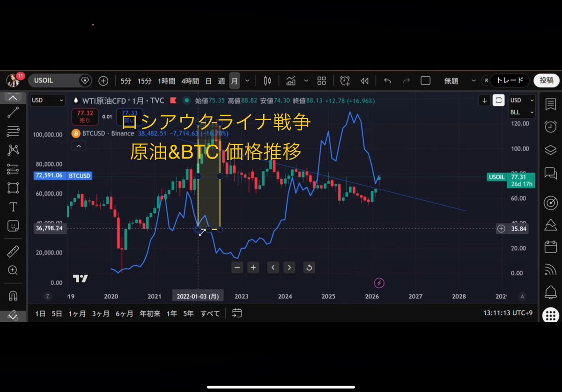Viewport: 562px width, 392px height.
Task: Switch to the 1時間 timeframe
Action: (167, 80)
